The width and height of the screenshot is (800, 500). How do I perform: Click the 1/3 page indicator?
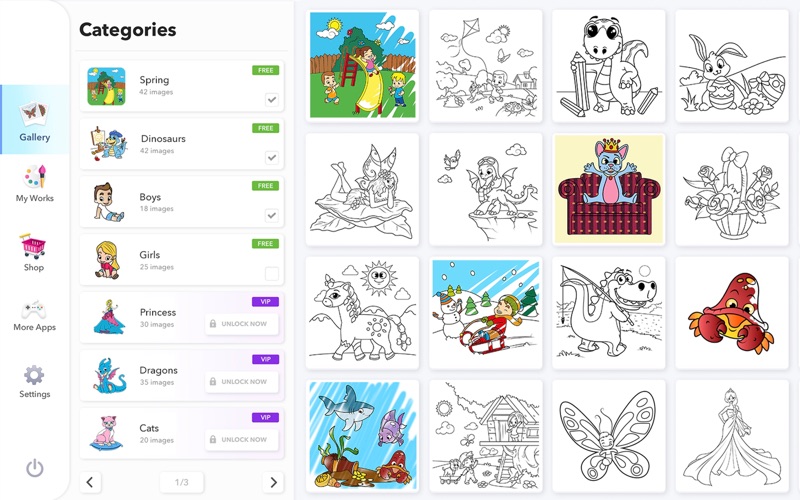point(182,482)
